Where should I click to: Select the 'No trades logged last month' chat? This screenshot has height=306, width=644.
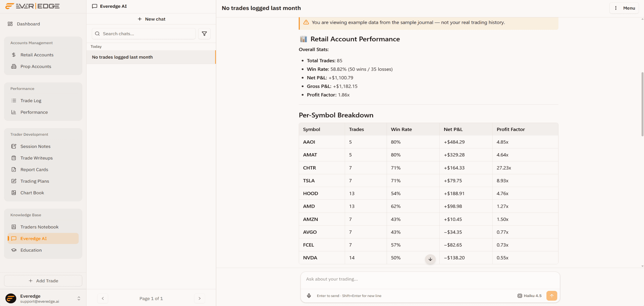pyautogui.click(x=151, y=57)
